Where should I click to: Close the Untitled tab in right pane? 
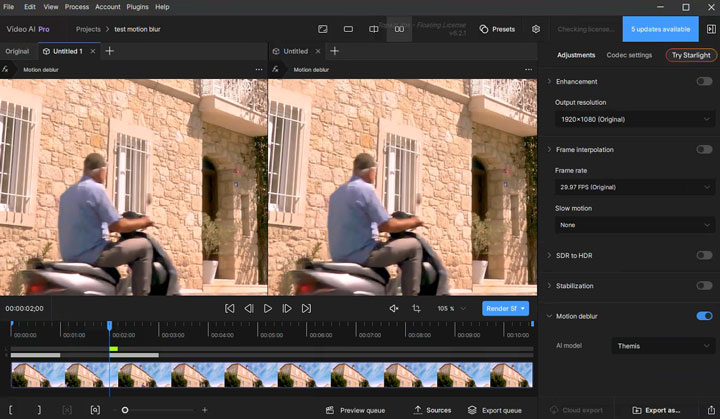[318, 51]
